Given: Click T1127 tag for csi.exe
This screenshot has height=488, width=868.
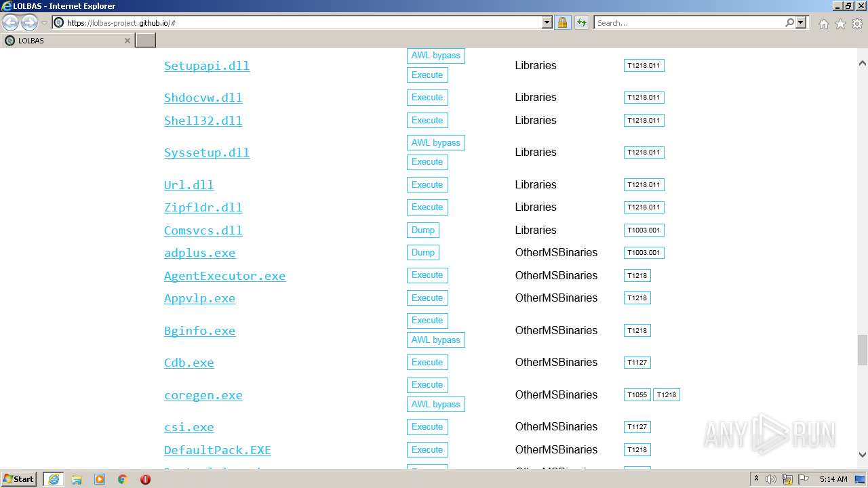Looking at the screenshot, I should (637, 427).
